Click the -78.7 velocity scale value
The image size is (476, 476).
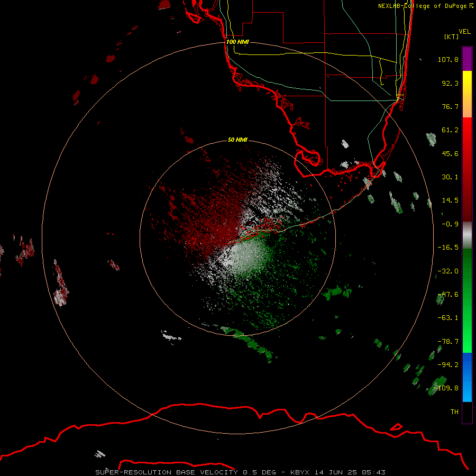point(448,342)
